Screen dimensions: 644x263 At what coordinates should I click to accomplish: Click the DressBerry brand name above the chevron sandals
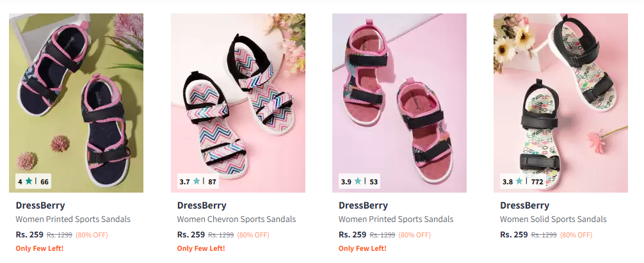202,205
